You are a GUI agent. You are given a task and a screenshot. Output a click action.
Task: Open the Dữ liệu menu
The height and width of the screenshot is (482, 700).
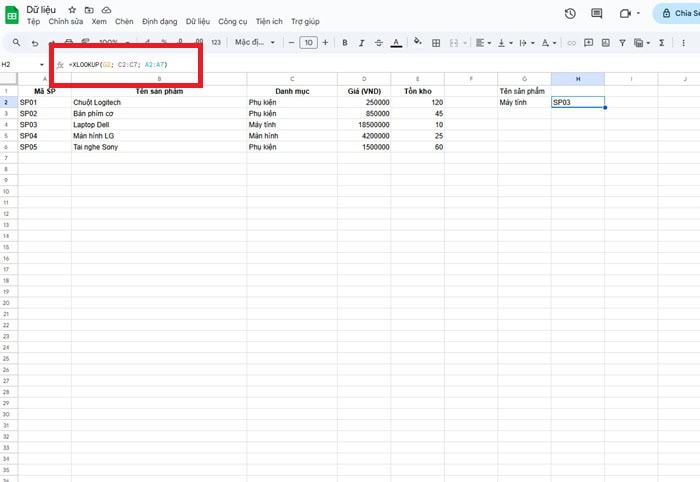click(x=198, y=21)
